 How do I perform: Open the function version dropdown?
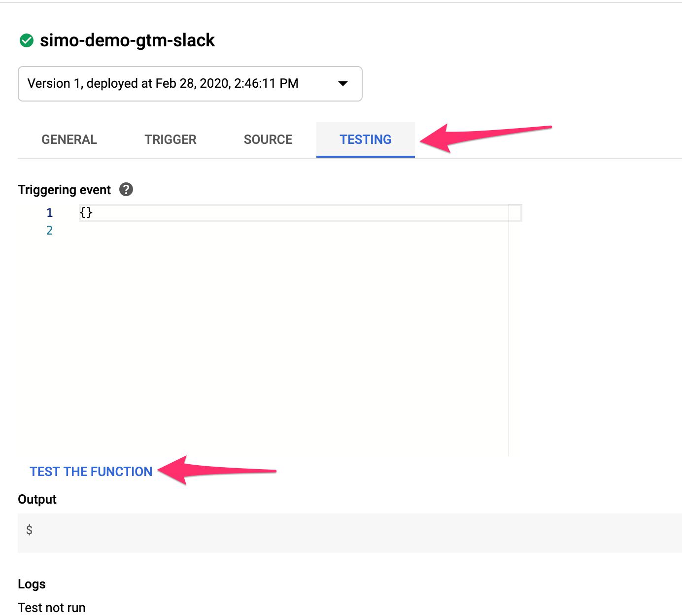click(190, 84)
